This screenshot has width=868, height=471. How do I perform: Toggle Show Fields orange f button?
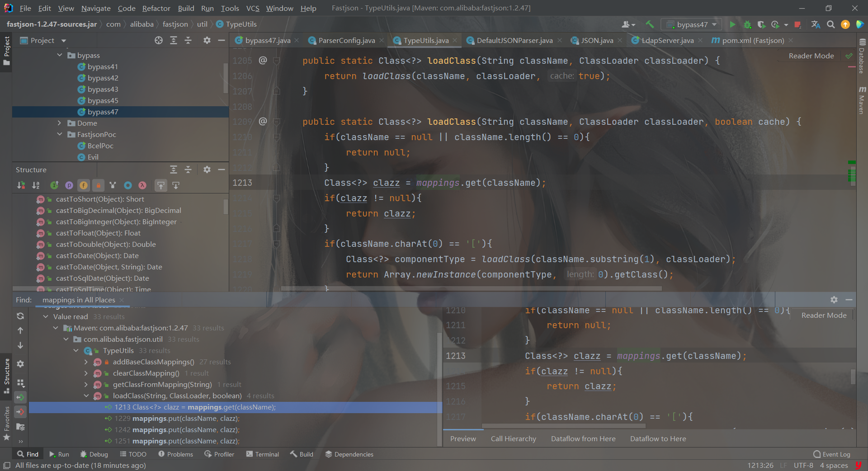[x=84, y=185]
